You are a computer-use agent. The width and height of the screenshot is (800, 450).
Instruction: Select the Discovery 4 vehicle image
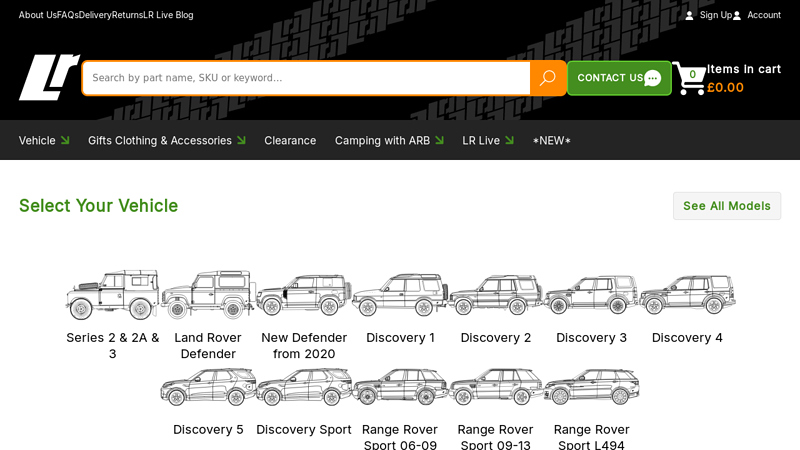(687, 295)
